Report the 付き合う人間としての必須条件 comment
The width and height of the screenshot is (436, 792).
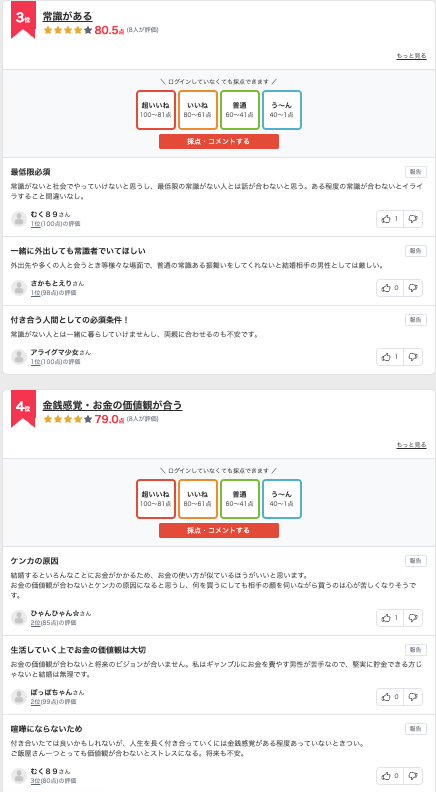(415, 320)
